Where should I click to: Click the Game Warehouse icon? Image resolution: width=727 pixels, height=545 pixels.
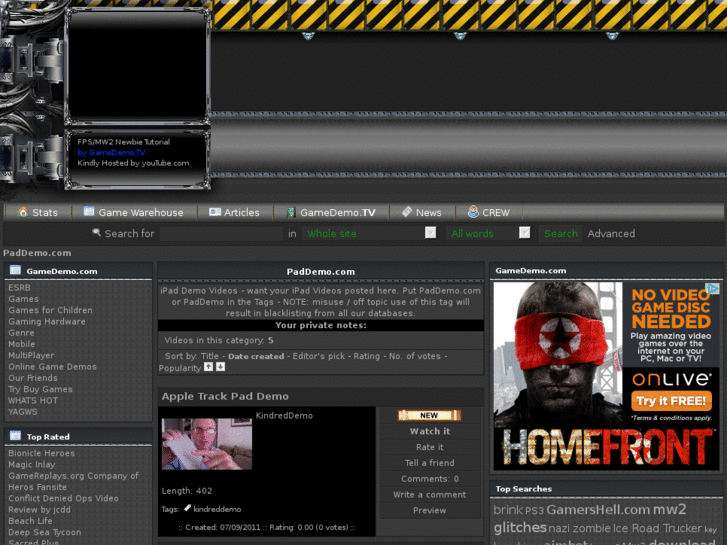coord(89,212)
